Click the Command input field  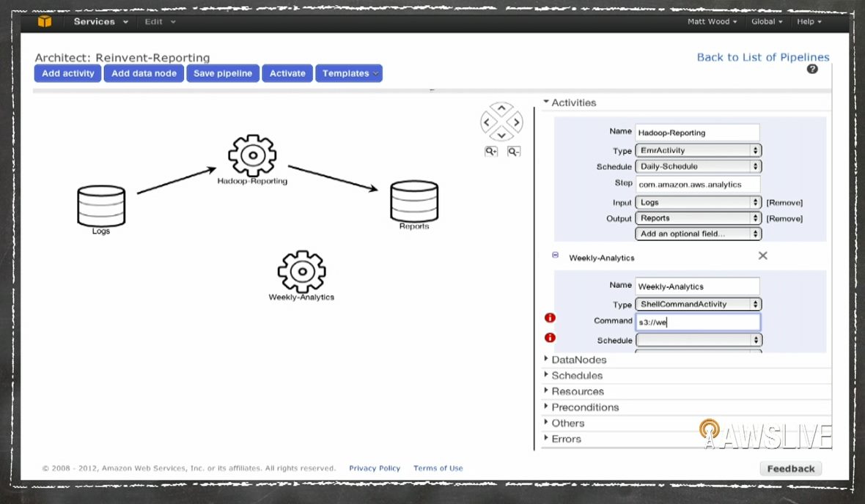(697, 322)
